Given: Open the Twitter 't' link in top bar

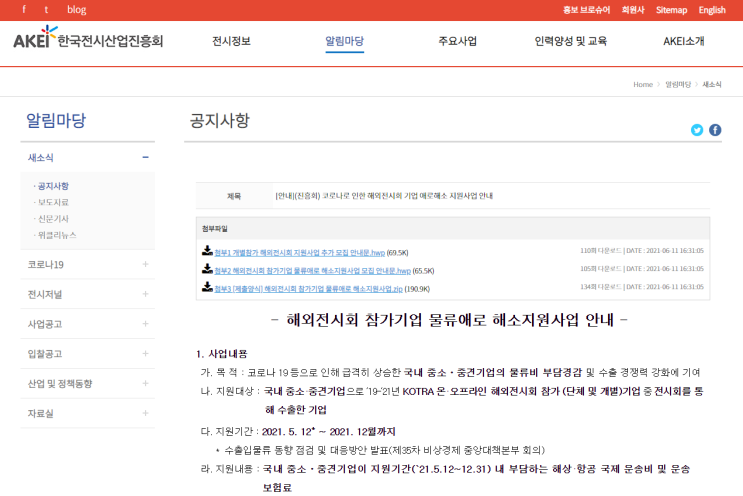Looking at the screenshot, I should 46,9.
